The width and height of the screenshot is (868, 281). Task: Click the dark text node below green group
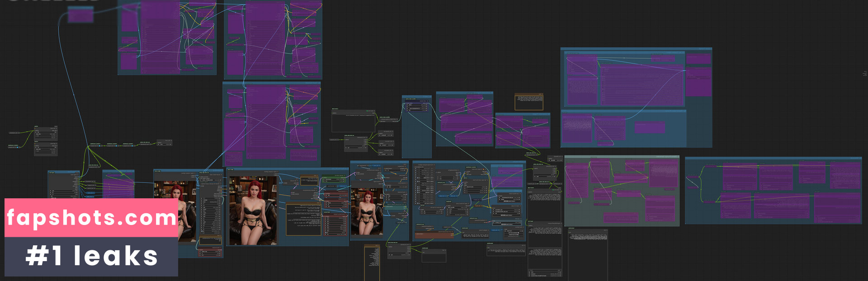tap(587, 254)
